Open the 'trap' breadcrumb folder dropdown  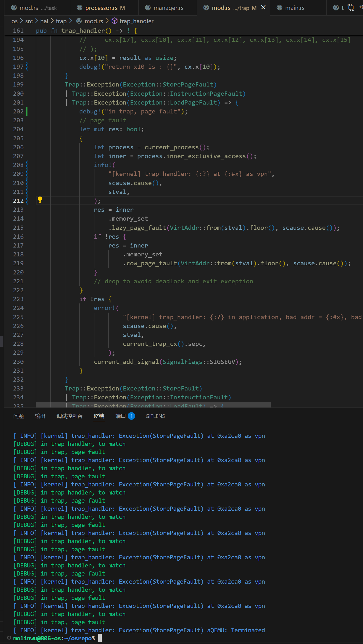61,21
